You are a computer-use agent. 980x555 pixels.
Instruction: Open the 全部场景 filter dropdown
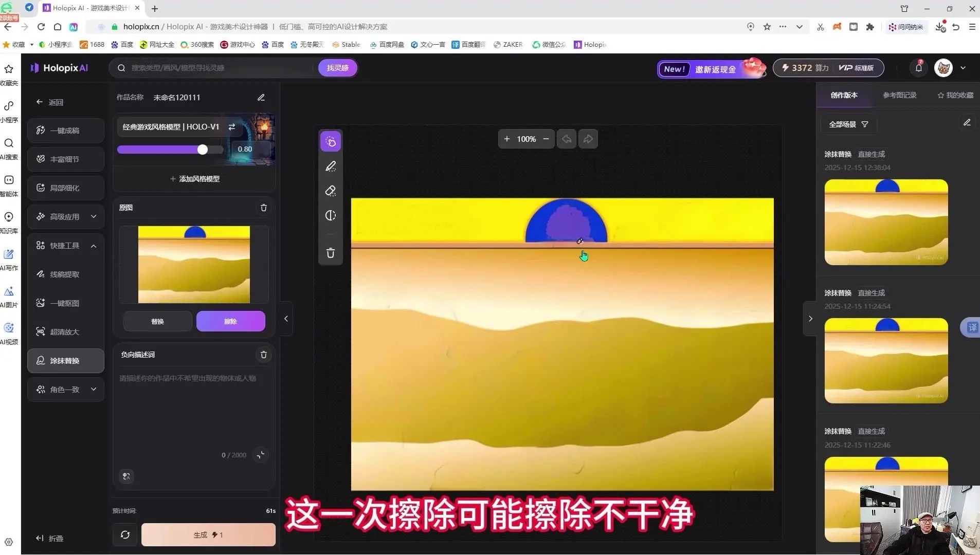coord(848,124)
